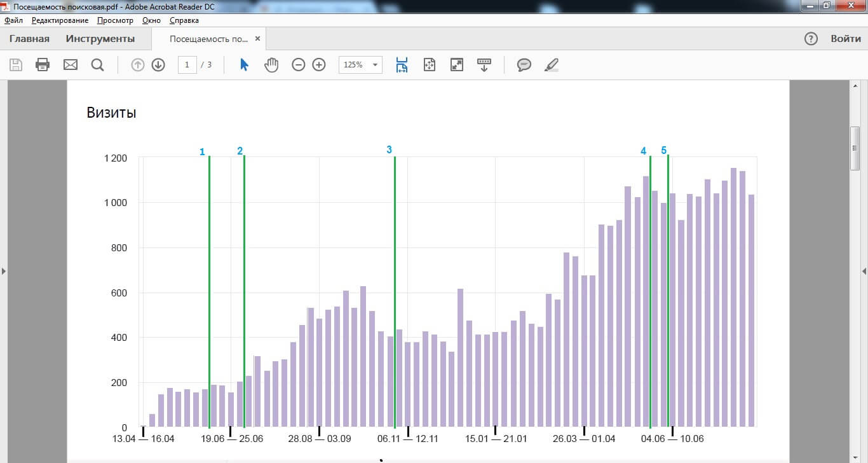Click the Print file icon
The height and width of the screenshot is (463, 868).
tap(43, 65)
